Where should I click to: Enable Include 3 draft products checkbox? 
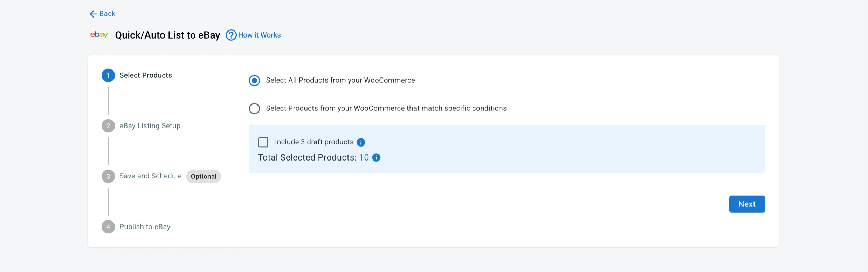coord(263,142)
